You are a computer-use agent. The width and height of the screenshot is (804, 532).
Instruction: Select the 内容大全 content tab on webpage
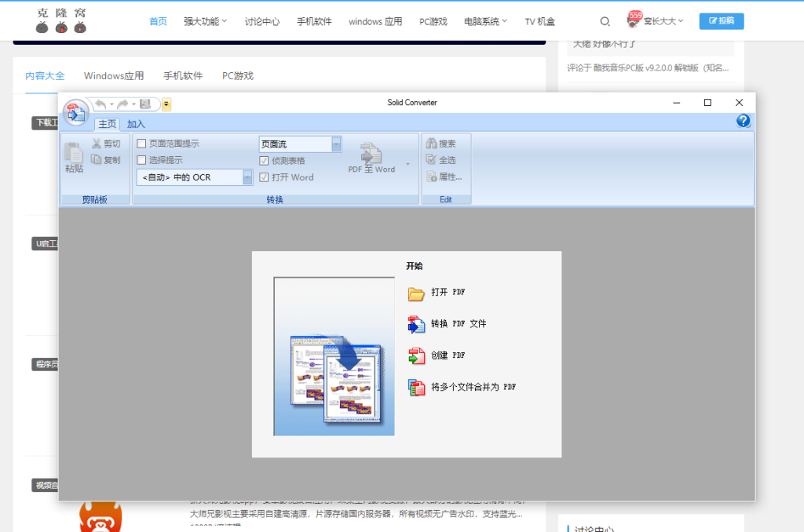pyautogui.click(x=45, y=76)
